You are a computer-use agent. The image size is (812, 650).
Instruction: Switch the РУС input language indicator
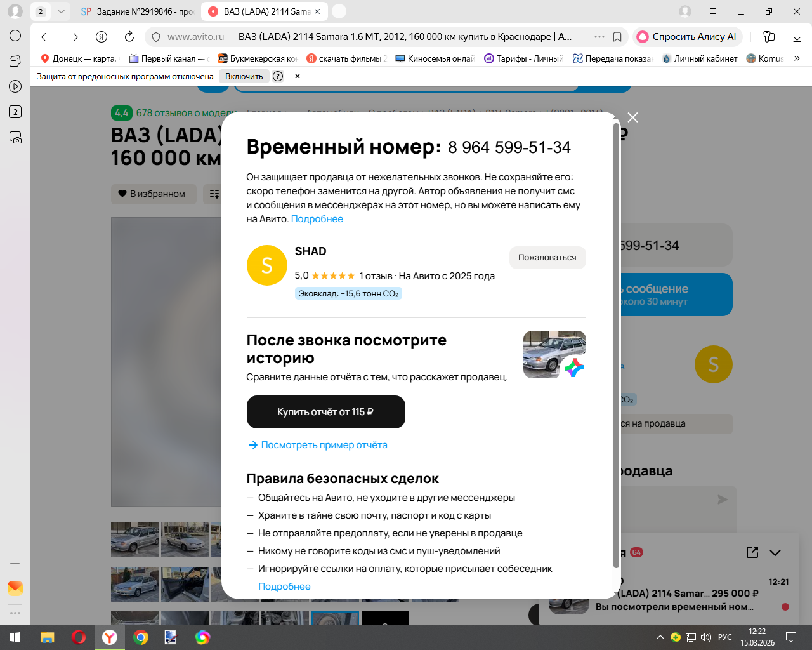pyautogui.click(x=725, y=637)
